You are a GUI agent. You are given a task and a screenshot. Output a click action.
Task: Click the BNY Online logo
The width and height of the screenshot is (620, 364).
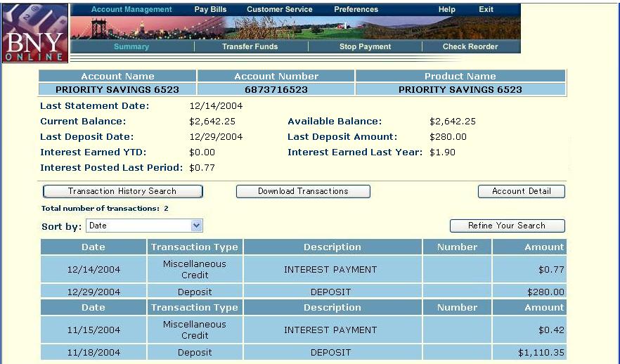(35, 33)
